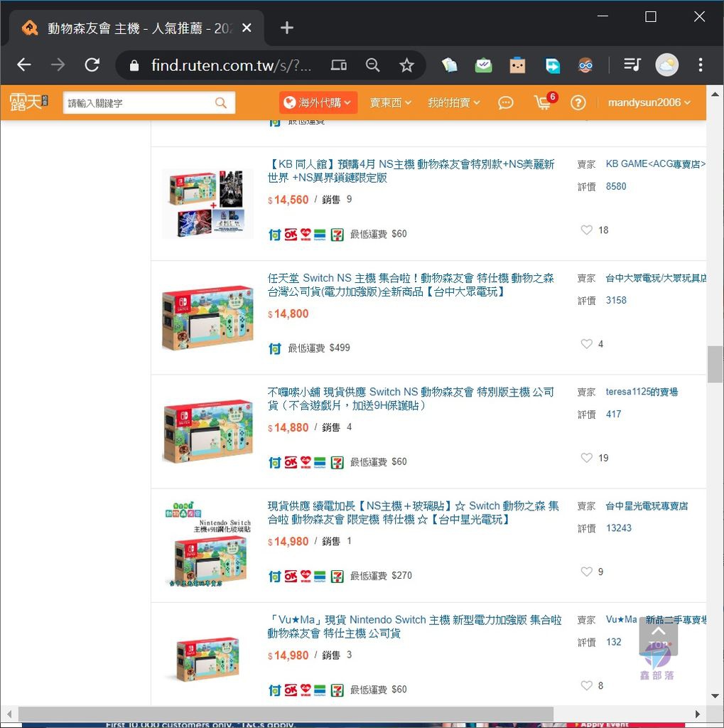This screenshot has width=724, height=728.
Task: Open the brown box-face extension icon
Action: (x=517, y=65)
